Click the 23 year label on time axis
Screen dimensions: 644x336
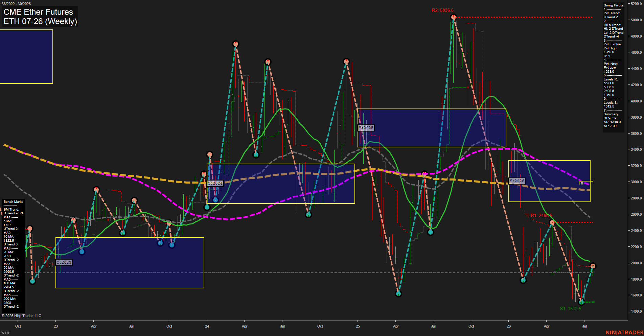click(56, 326)
